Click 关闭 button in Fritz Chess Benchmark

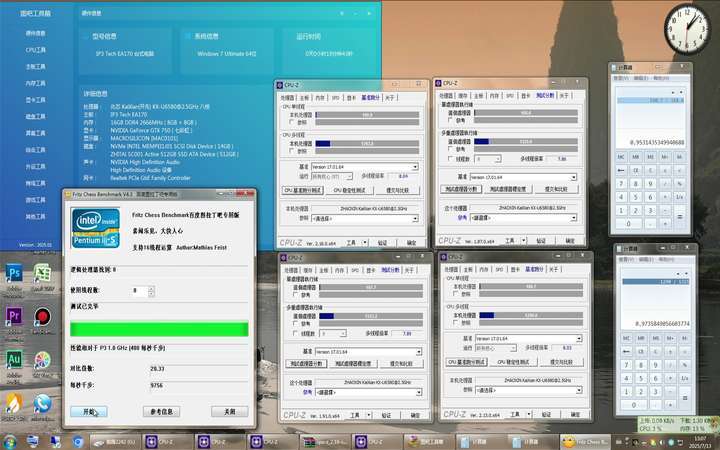point(230,412)
